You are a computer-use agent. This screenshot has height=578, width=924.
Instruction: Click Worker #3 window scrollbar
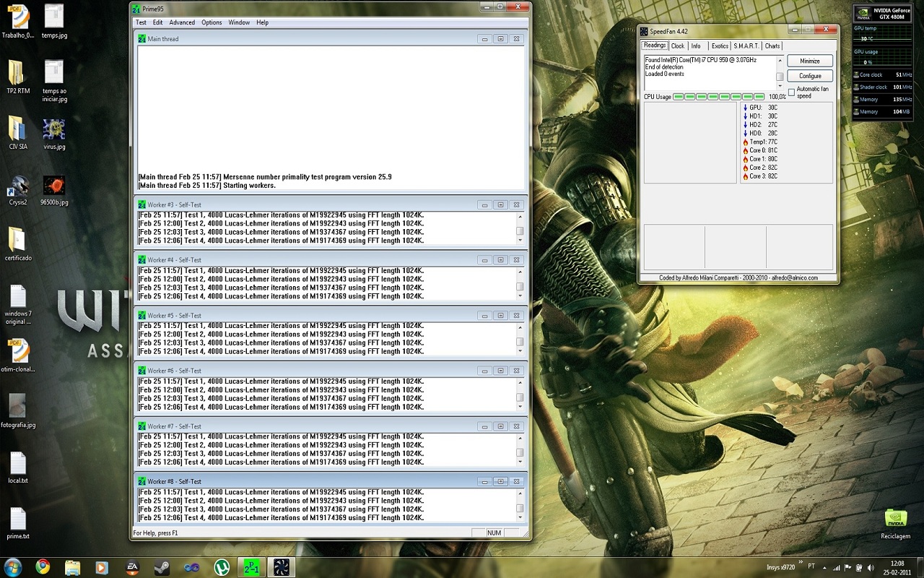coord(520,228)
